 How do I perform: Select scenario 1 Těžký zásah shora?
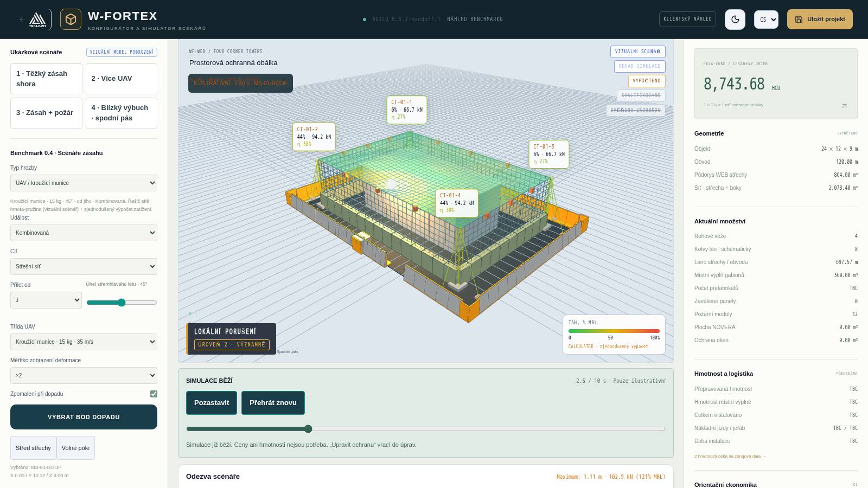pos(46,79)
